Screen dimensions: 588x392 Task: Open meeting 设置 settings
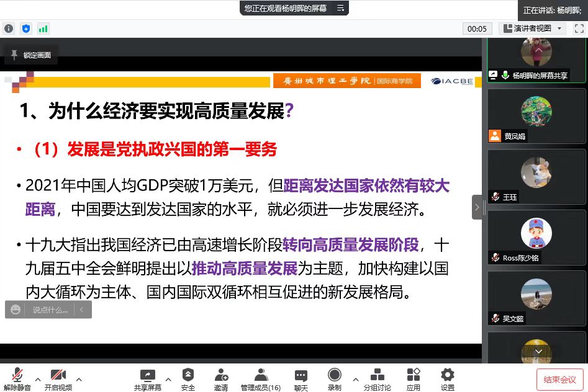click(x=447, y=378)
